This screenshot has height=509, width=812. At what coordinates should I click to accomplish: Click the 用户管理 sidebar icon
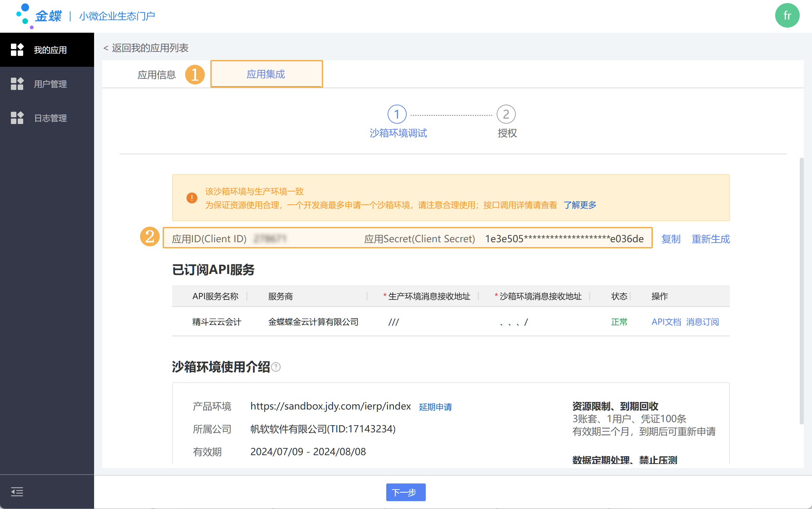[17, 84]
